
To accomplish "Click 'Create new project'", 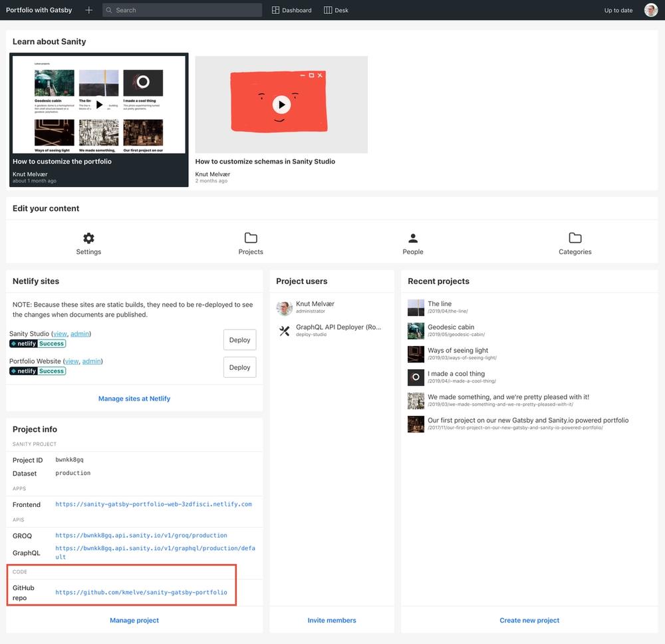I will pos(529,620).
